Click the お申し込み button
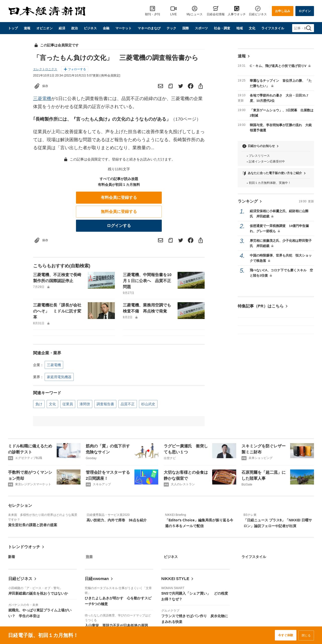This screenshot has height=644, width=322. click(x=283, y=11)
